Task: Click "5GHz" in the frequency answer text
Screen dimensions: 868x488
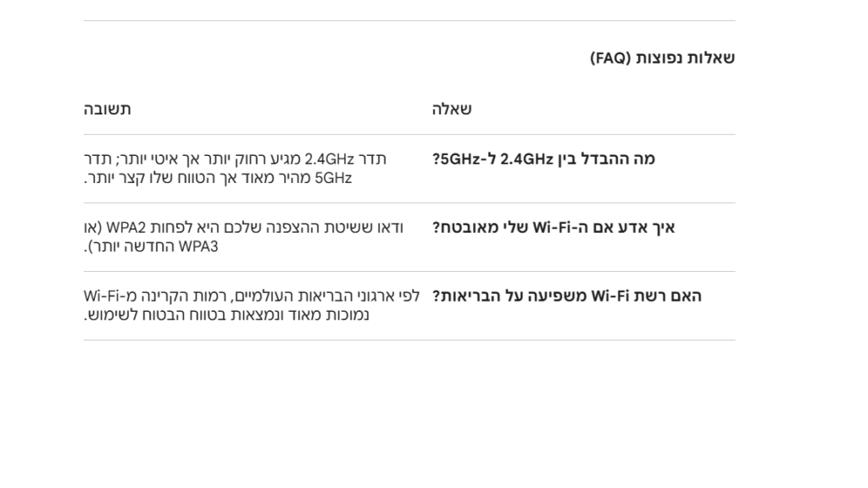Action: tap(333, 178)
